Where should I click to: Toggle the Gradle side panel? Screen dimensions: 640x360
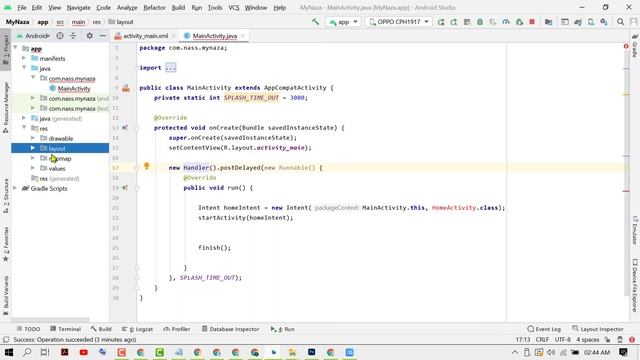[635, 46]
